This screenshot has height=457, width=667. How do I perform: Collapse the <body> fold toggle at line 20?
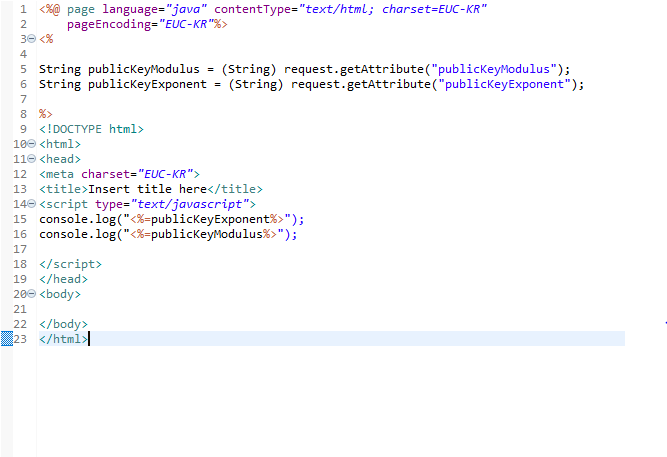click(31, 294)
